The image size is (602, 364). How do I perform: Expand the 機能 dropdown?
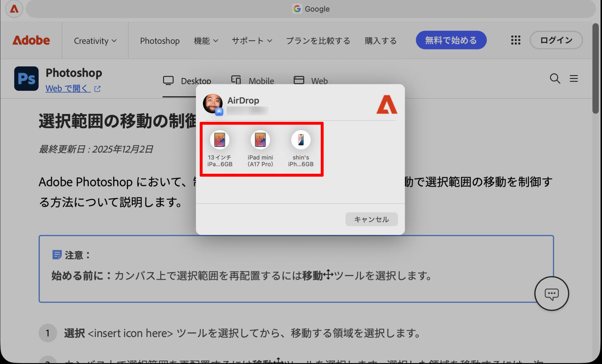(206, 40)
